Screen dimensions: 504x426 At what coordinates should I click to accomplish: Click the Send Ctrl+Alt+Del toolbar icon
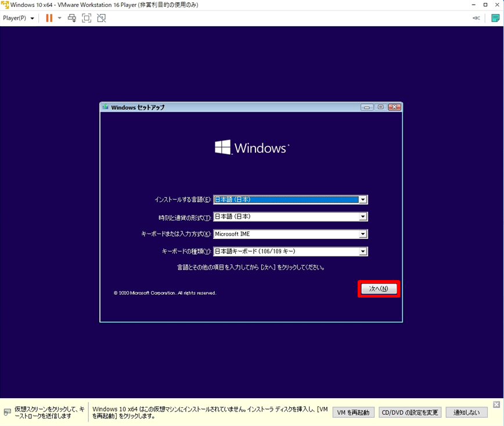72,18
